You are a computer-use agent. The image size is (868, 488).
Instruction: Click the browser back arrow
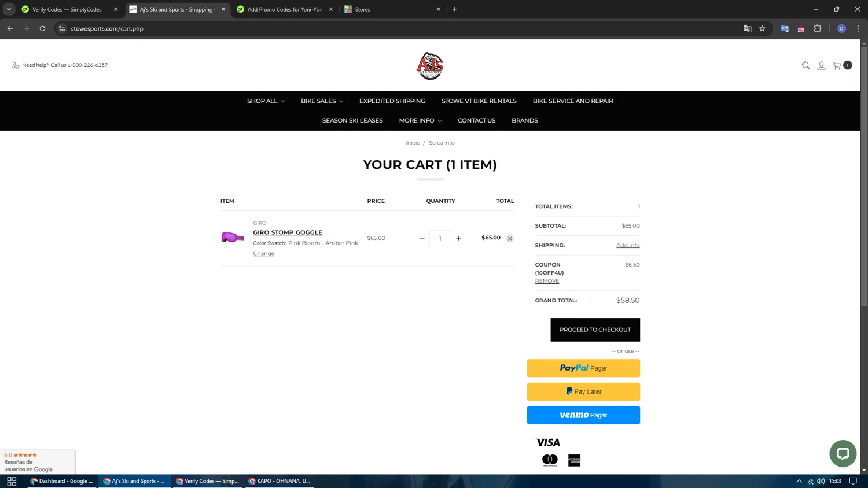[10, 28]
